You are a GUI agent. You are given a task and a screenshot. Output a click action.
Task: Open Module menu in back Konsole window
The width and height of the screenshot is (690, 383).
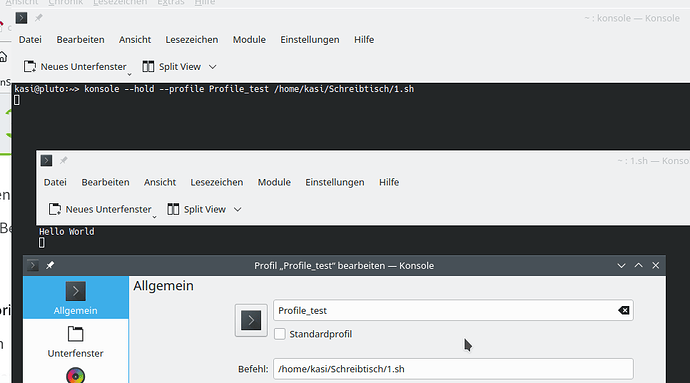point(249,40)
